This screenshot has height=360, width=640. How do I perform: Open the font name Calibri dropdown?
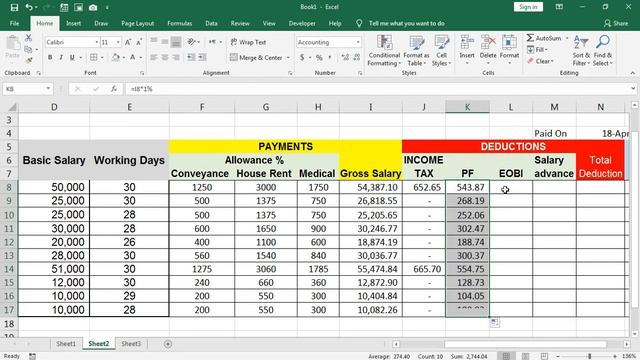[97, 42]
